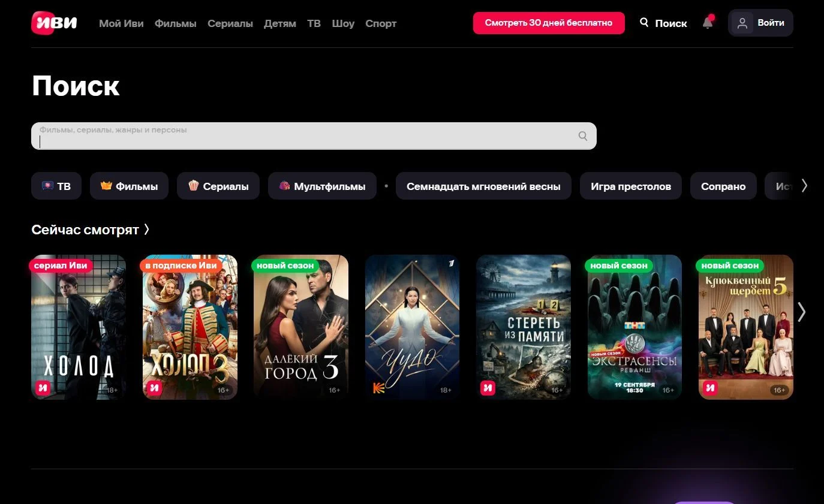The width and height of the screenshot is (824, 504).
Task: Open the Чудо poster
Action: point(413,327)
